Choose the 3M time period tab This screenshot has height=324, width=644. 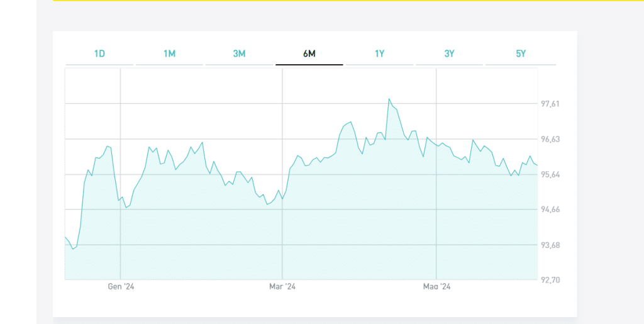(x=239, y=54)
